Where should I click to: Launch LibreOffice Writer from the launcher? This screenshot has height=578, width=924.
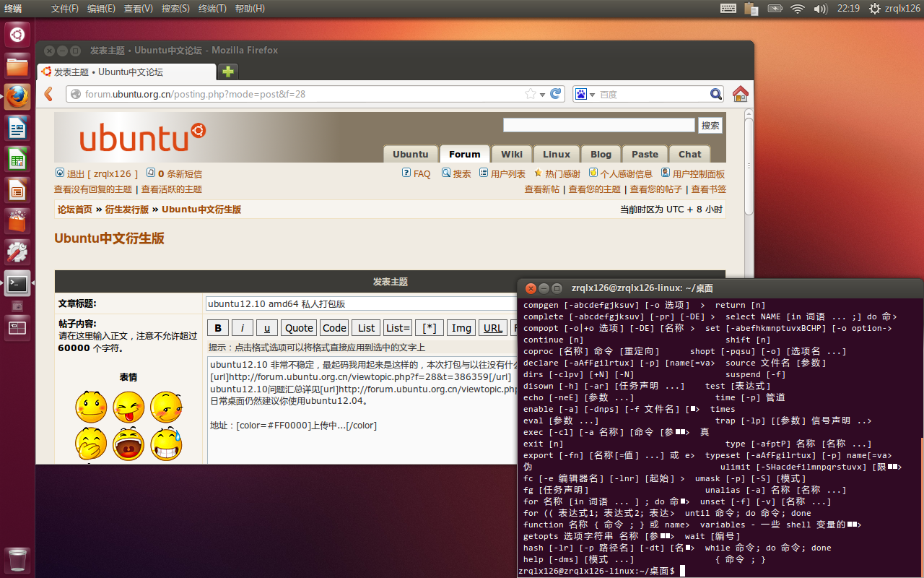click(17, 129)
